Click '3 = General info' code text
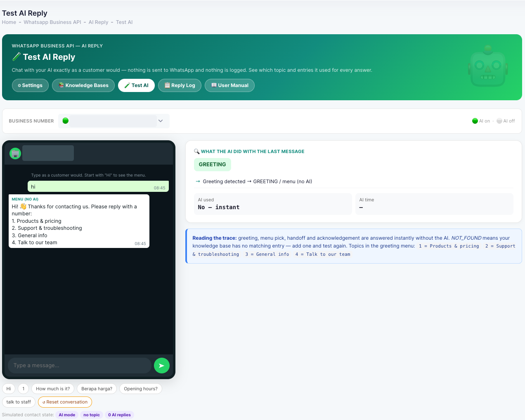 point(267,255)
